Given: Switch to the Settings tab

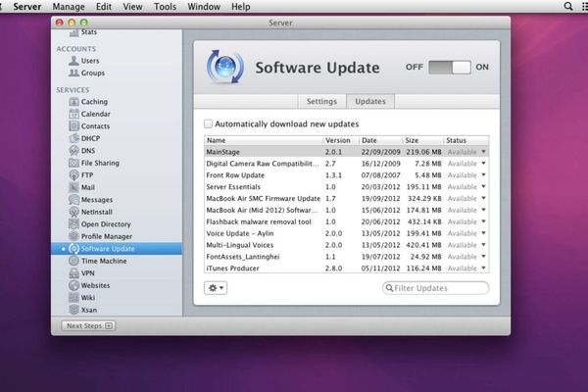Looking at the screenshot, I should pos(321,102).
